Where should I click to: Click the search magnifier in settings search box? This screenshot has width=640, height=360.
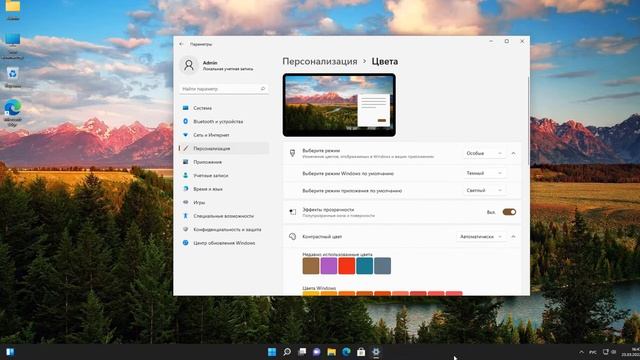[x=262, y=89]
